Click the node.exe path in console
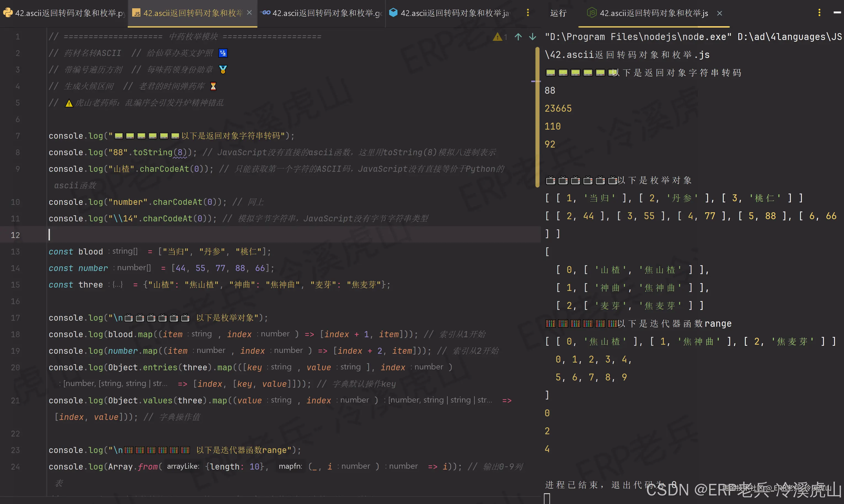 [638, 37]
